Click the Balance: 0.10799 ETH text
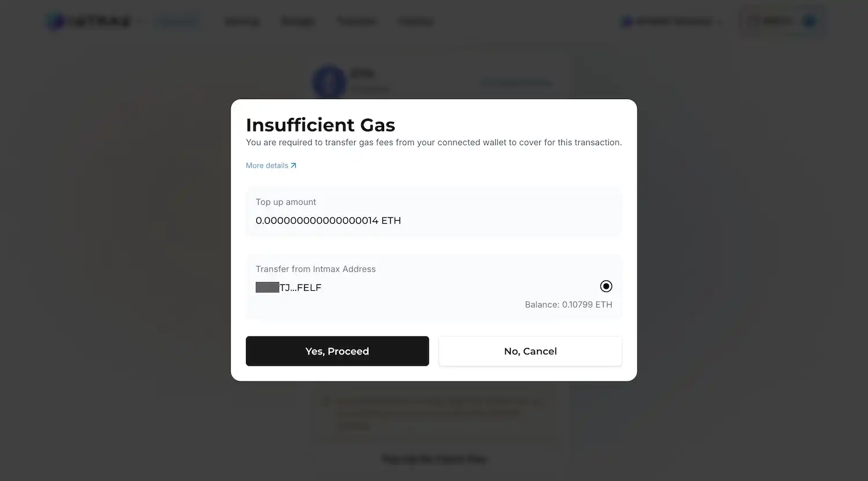 click(x=568, y=304)
